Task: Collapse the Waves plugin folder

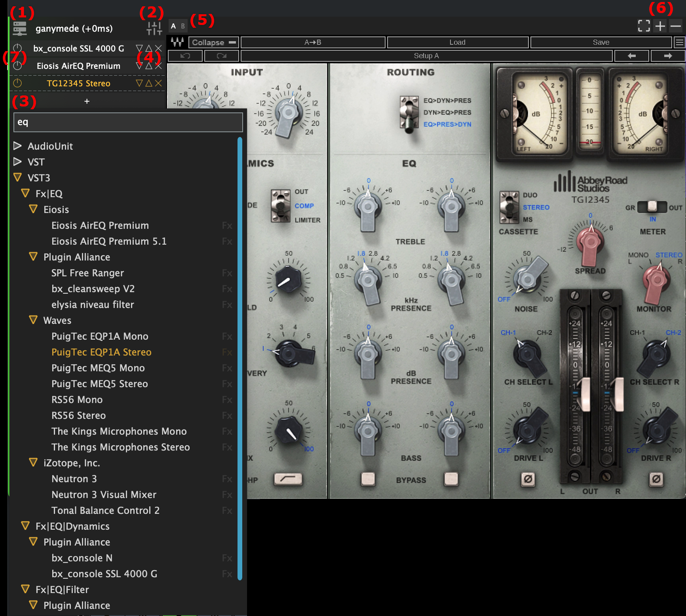Action: pos(33,320)
